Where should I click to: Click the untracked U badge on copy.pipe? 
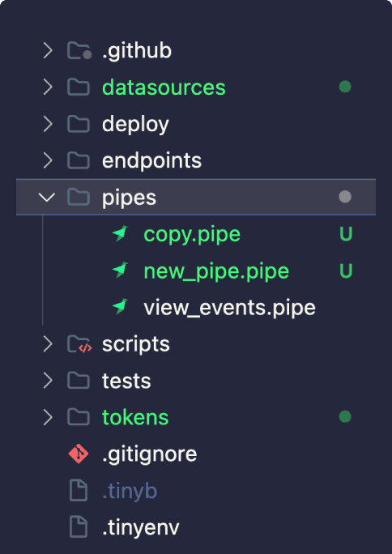346,234
